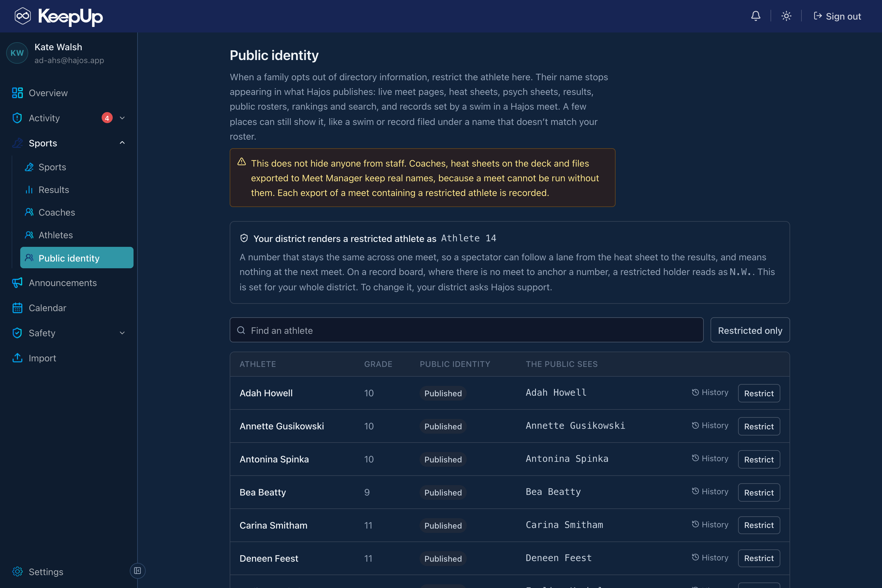This screenshot has width=882, height=588.
Task: Expand the Safety section chevron
Action: 122,333
